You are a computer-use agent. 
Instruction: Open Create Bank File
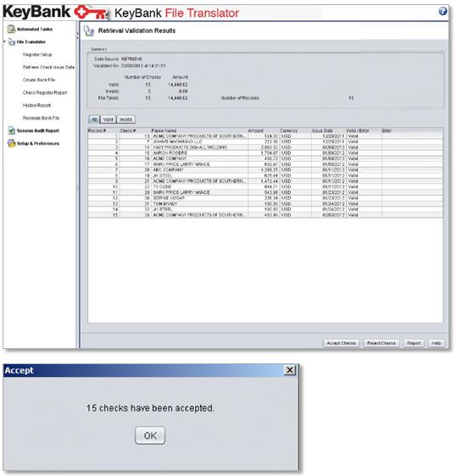[39, 80]
